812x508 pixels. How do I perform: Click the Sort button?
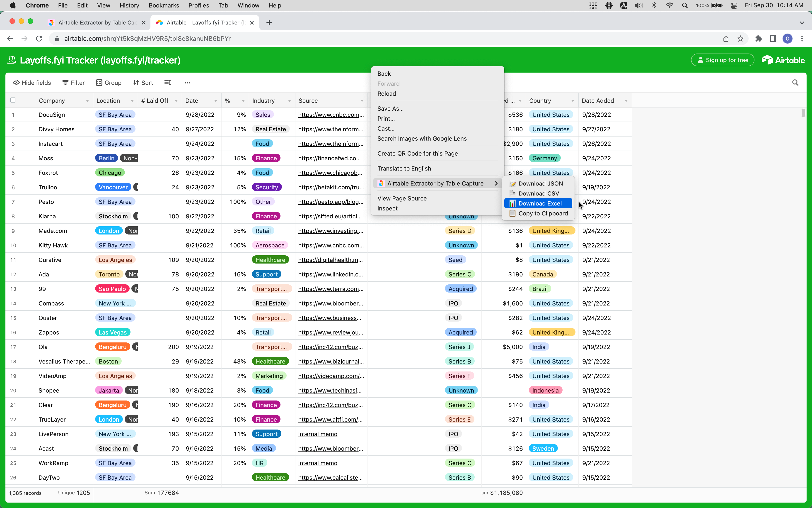pyautogui.click(x=143, y=83)
